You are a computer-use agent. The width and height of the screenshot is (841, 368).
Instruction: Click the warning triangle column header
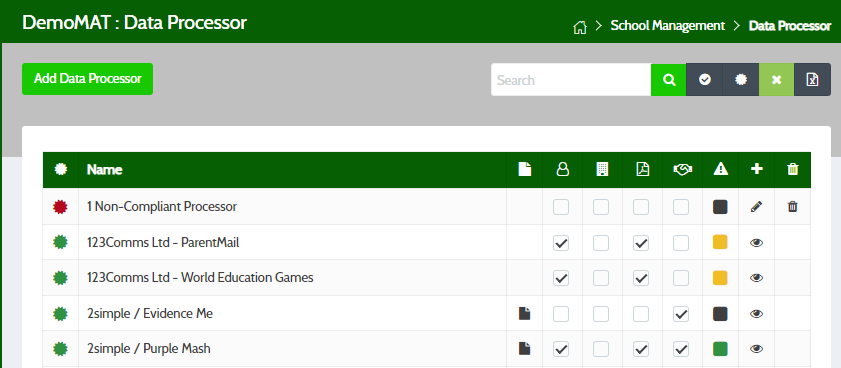[x=720, y=170]
